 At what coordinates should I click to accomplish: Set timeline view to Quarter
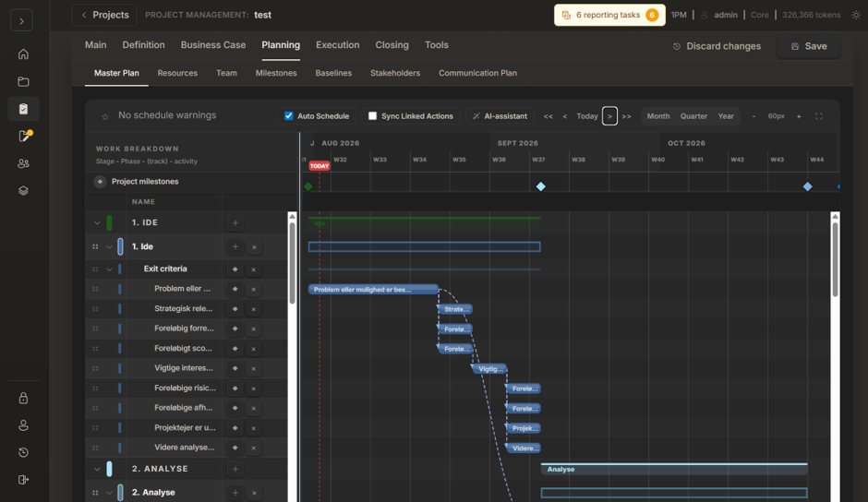coord(693,116)
